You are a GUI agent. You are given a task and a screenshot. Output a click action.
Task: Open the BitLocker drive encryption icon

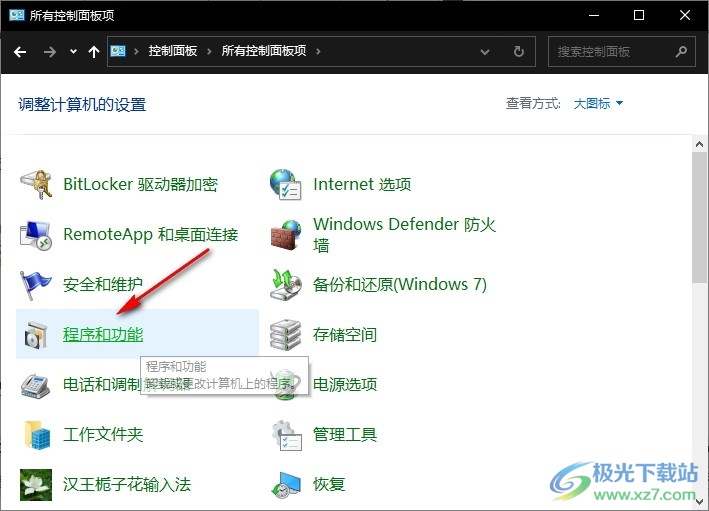(x=36, y=184)
